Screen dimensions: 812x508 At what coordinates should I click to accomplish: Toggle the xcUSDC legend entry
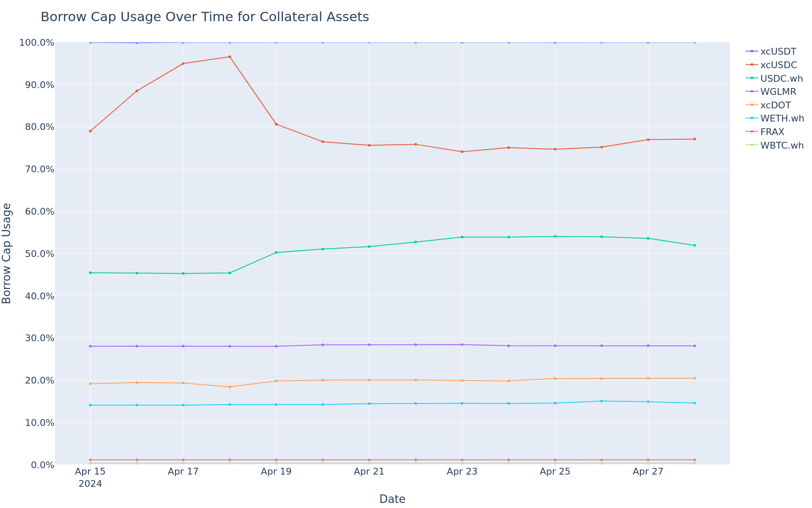778,65
